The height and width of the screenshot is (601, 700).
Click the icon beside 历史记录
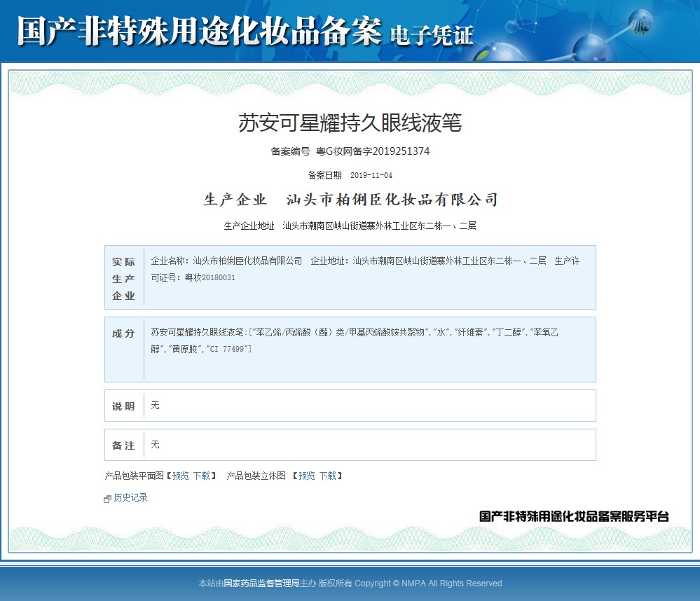click(107, 499)
